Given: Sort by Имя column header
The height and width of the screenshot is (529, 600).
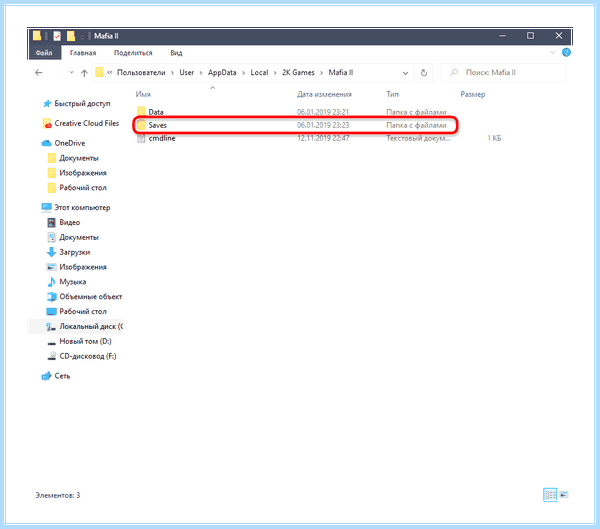Looking at the screenshot, I should pos(143,94).
